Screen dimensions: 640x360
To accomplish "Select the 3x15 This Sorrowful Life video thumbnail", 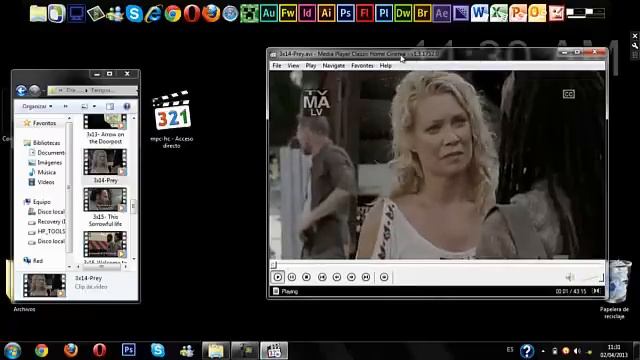I will [105, 200].
